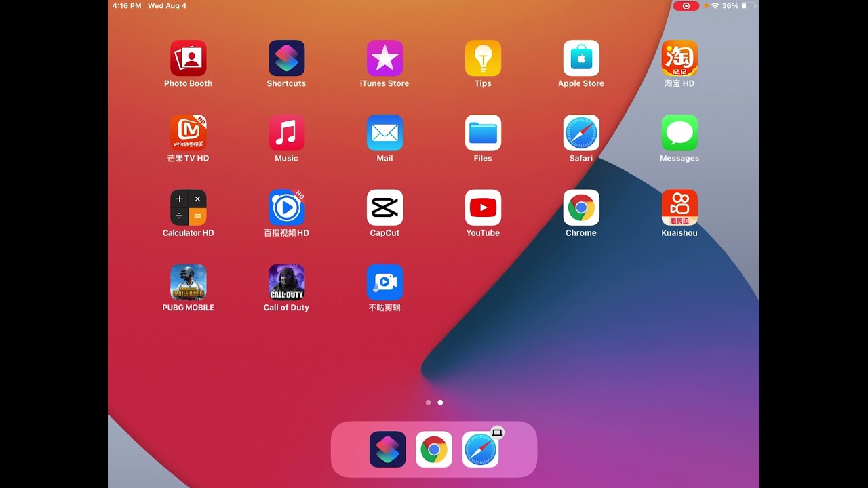868x488 pixels.
Task: Launch the YouTube app
Action: [483, 207]
